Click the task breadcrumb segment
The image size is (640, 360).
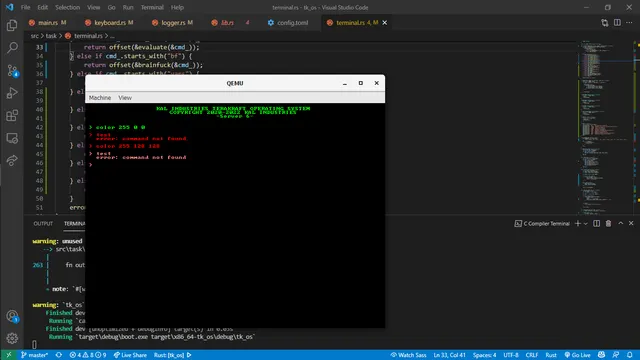(x=51, y=36)
